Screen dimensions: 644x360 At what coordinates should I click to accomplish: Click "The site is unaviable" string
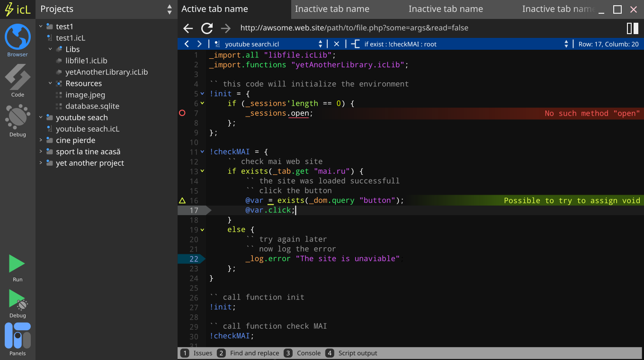point(348,259)
